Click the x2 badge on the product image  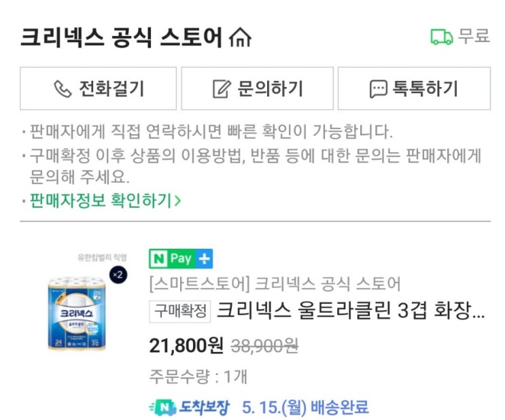click(x=116, y=275)
